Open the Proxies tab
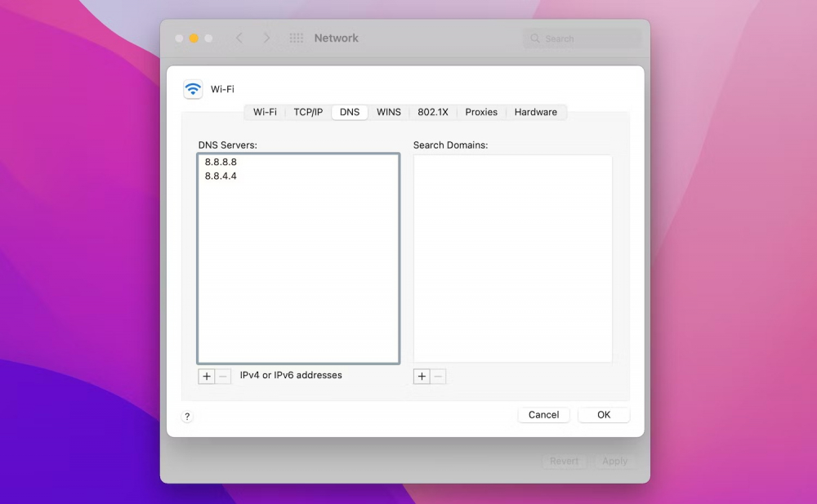The image size is (817, 504). [481, 112]
